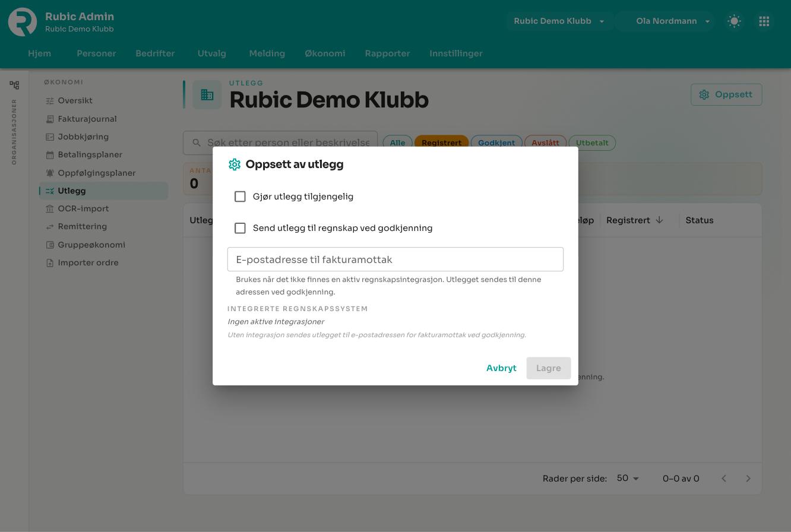Click the gear icon beside Oppsett av utlegg
The image size is (791, 532).
235,164
